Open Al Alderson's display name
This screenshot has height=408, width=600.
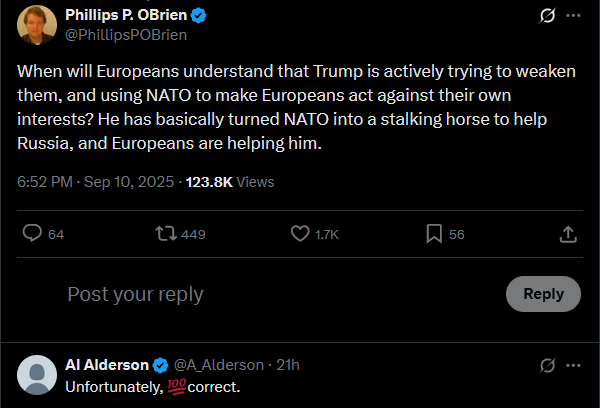106,365
